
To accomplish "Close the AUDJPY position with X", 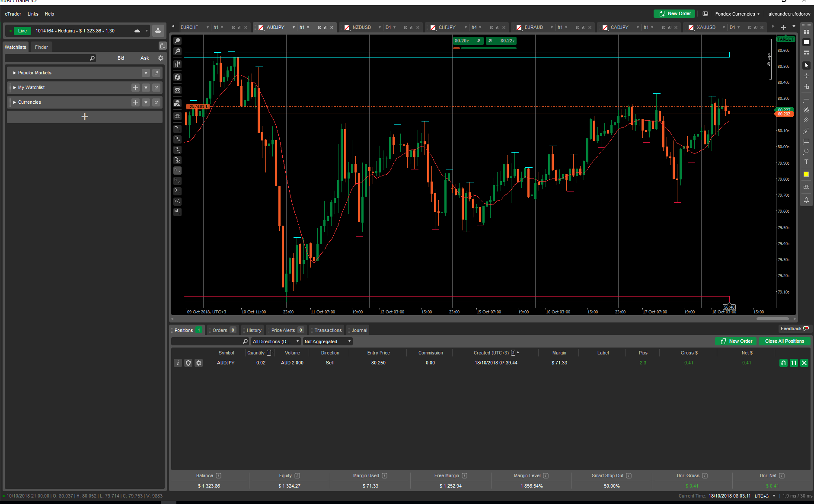I will point(804,363).
